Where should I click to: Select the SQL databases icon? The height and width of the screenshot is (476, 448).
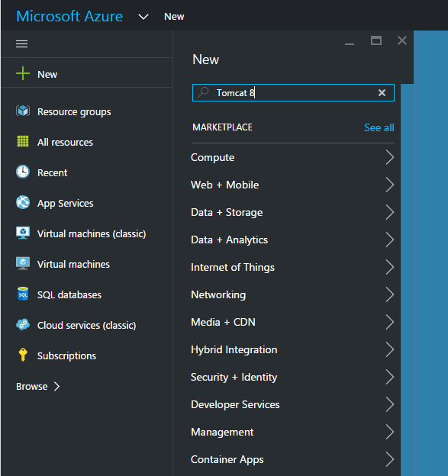coord(23,294)
